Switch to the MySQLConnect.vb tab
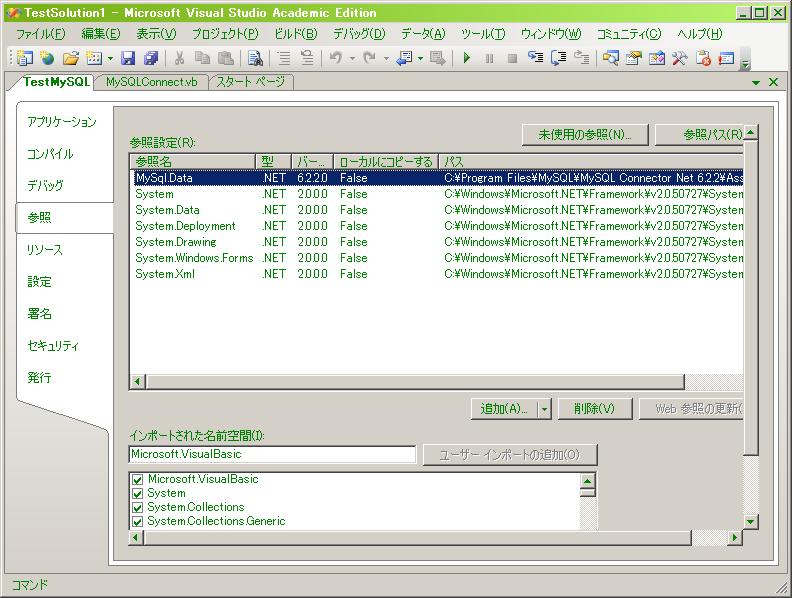Screen dimensions: 792x598 point(152,82)
